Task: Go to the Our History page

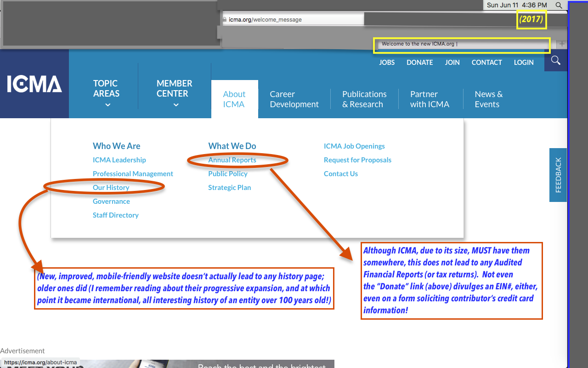Action: [x=111, y=188]
